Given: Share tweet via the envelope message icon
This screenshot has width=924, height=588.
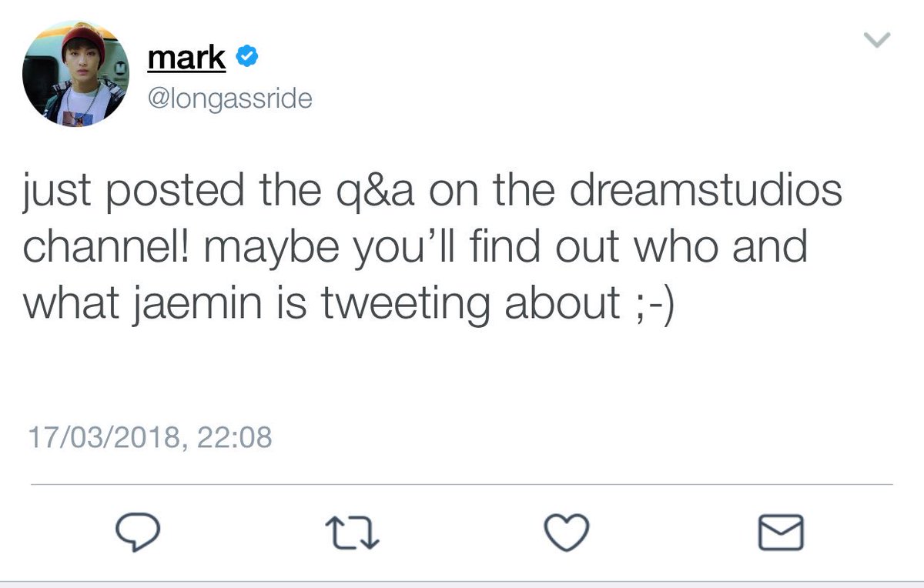Looking at the screenshot, I should [781, 533].
